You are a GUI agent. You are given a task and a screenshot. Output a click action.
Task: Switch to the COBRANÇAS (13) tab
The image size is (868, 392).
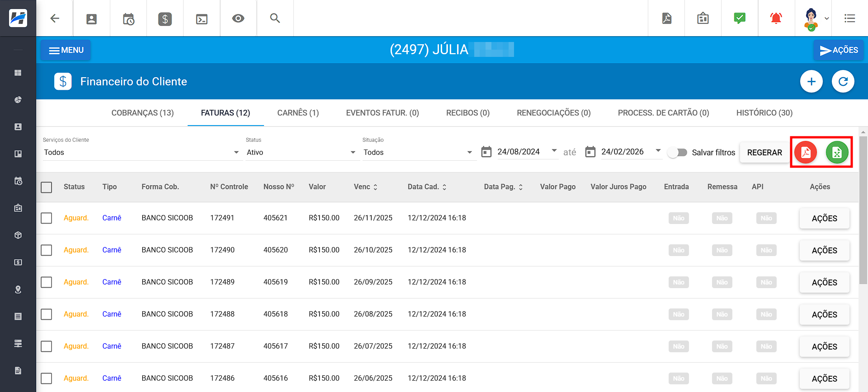tap(142, 113)
